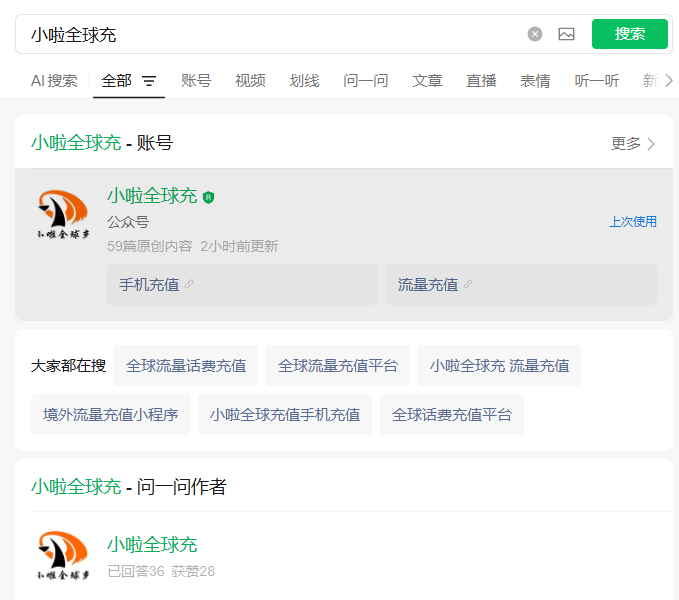679x600 pixels.
Task: Switch to 表情 tab
Action: tap(535, 81)
